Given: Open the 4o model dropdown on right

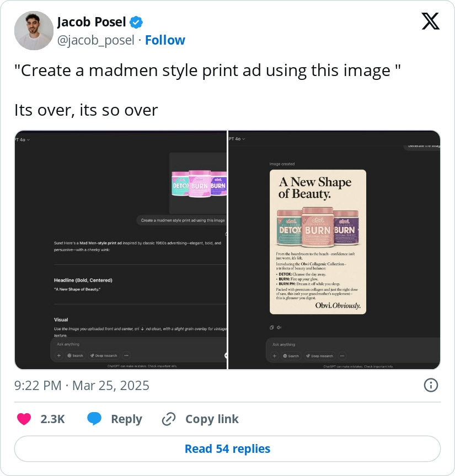Looking at the screenshot, I should click(x=237, y=139).
